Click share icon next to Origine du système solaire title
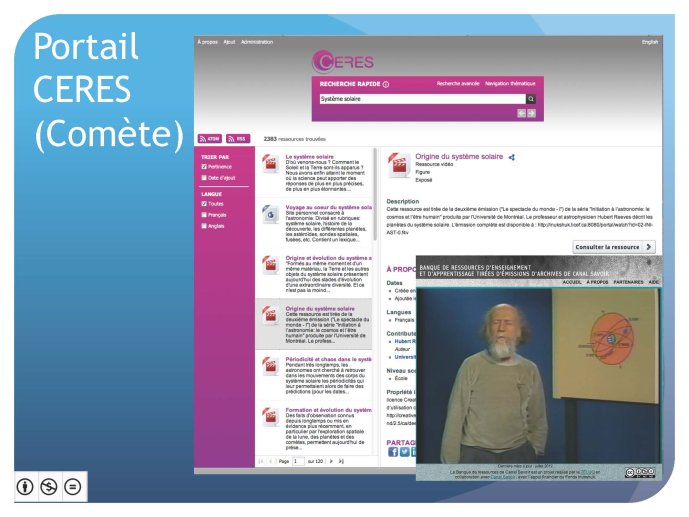689x517 pixels. (x=511, y=157)
